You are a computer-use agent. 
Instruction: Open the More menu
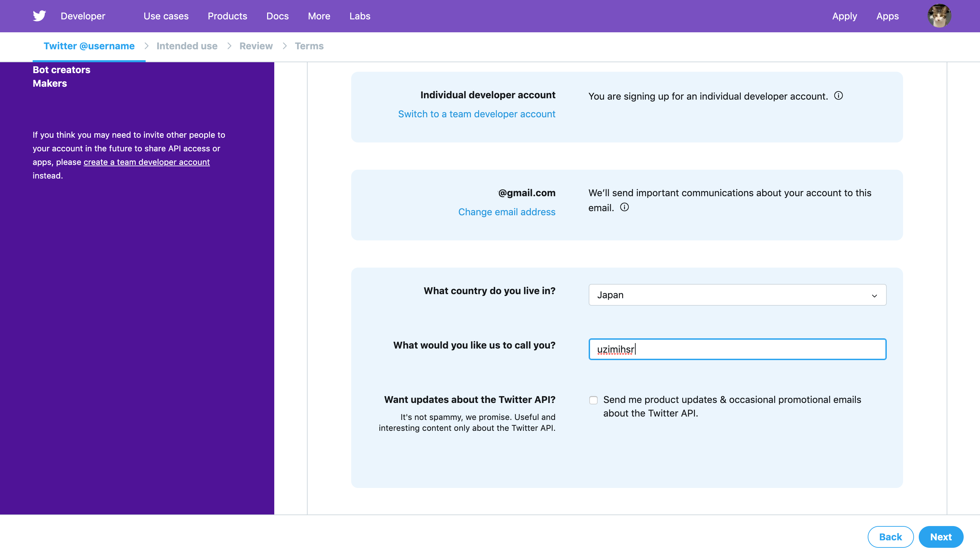point(319,16)
